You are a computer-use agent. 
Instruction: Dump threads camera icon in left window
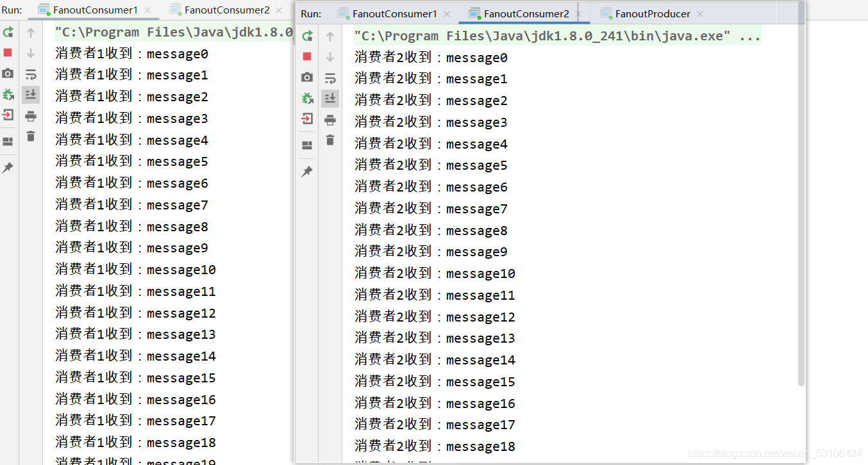point(8,74)
